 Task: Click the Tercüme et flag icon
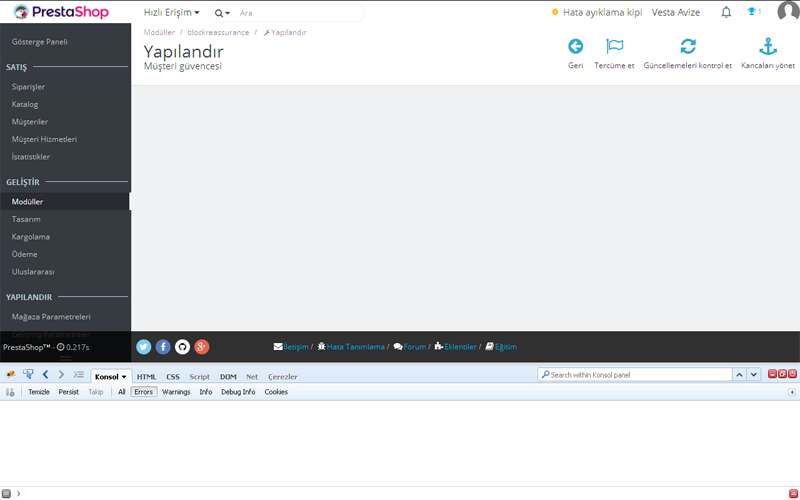614,46
